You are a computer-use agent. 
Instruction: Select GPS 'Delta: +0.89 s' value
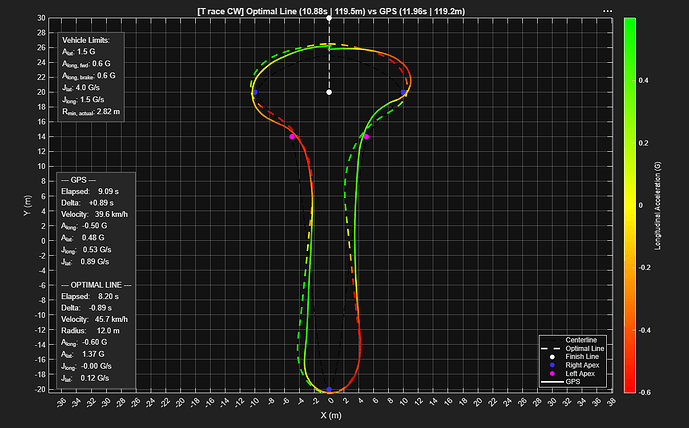coord(87,203)
